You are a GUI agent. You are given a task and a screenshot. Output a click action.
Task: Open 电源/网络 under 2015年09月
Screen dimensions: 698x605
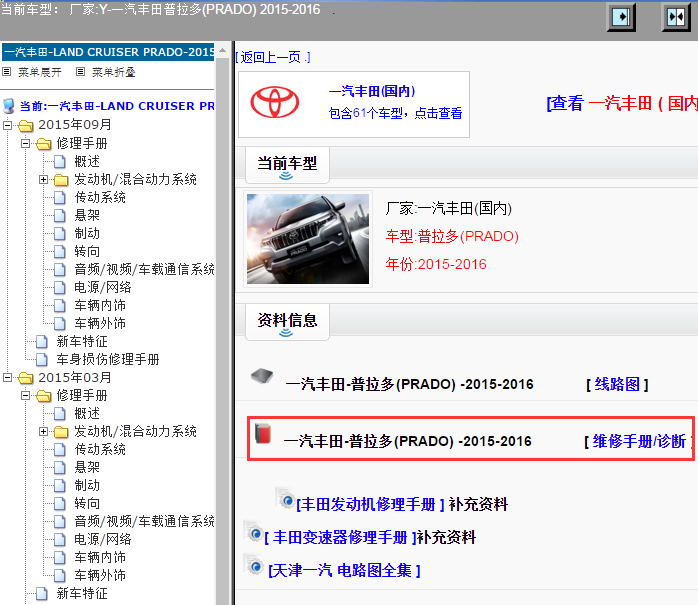(103, 287)
